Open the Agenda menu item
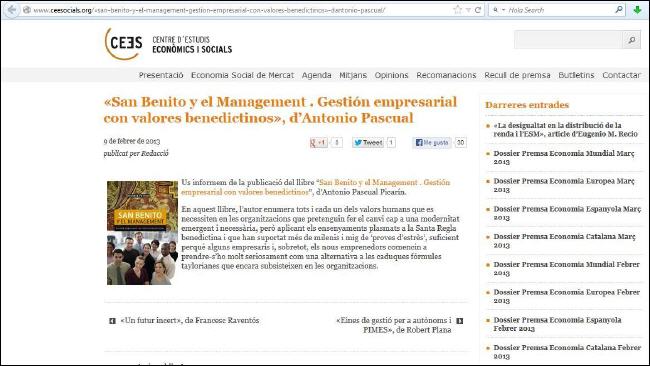The width and height of the screenshot is (650, 366). point(316,75)
